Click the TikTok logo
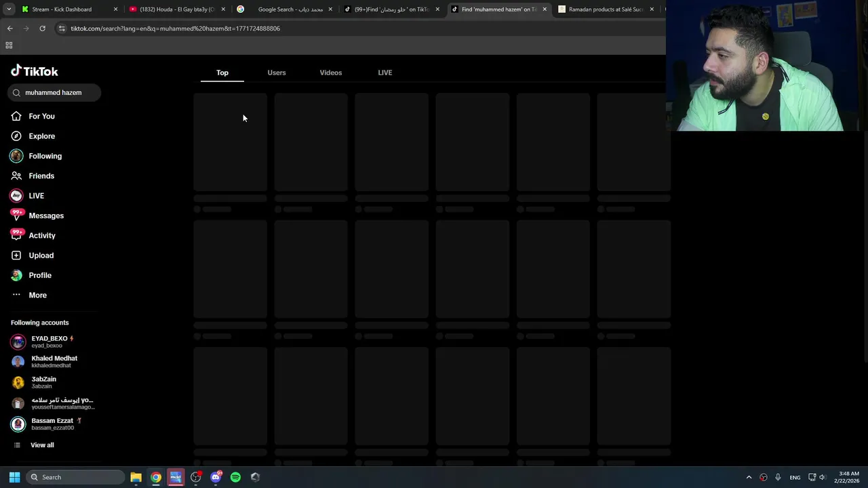This screenshot has height=488, width=868. click(35, 71)
